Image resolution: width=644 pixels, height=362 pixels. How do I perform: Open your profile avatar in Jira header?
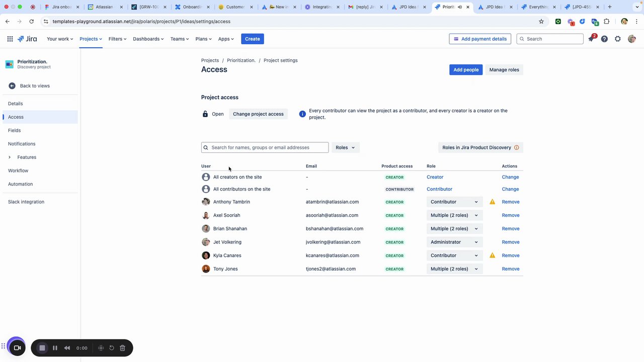(632, 39)
